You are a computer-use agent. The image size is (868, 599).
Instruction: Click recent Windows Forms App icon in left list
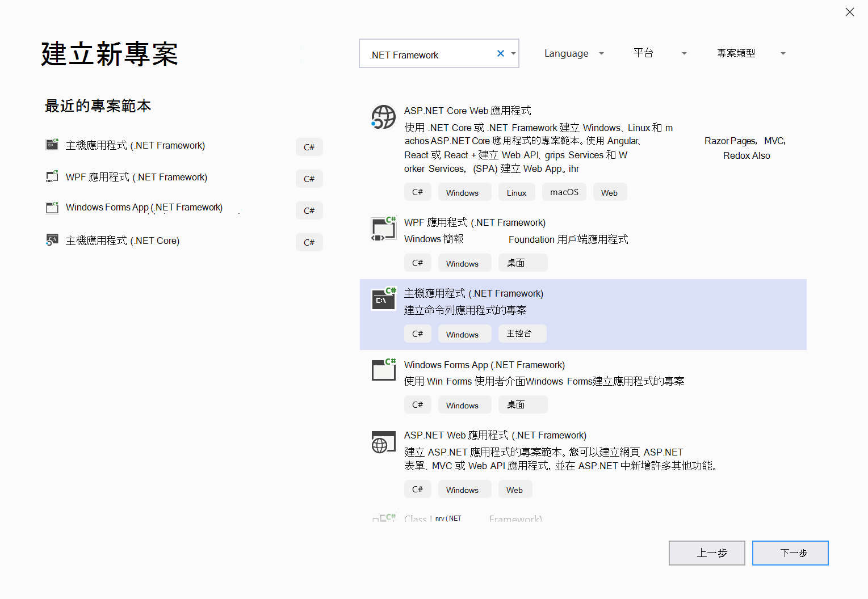click(x=52, y=208)
